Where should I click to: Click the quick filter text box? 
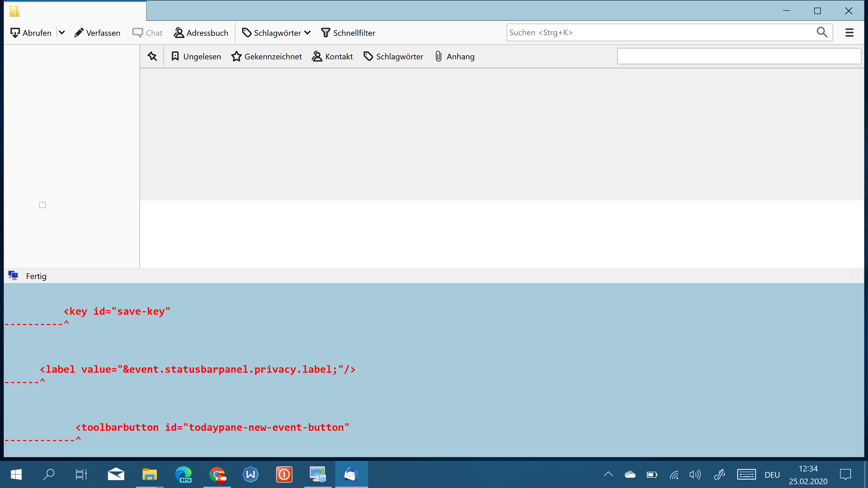(739, 56)
